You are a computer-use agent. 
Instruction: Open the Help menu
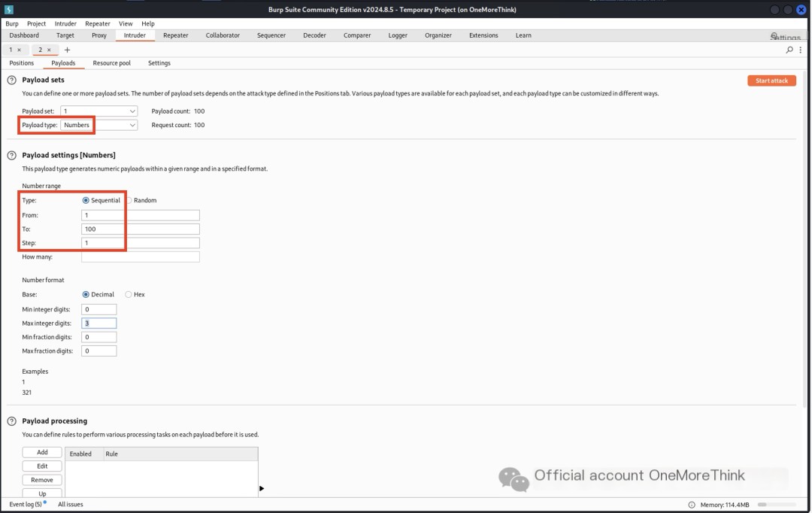148,23
